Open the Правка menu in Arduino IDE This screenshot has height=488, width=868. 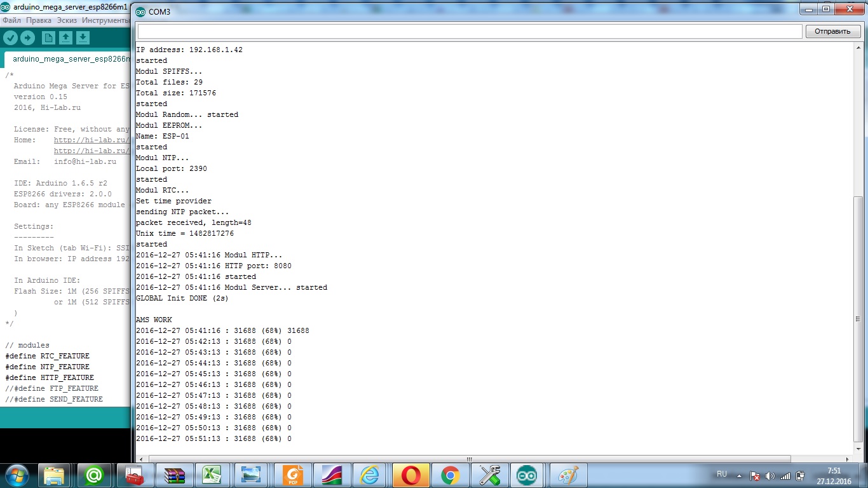[39, 20]
